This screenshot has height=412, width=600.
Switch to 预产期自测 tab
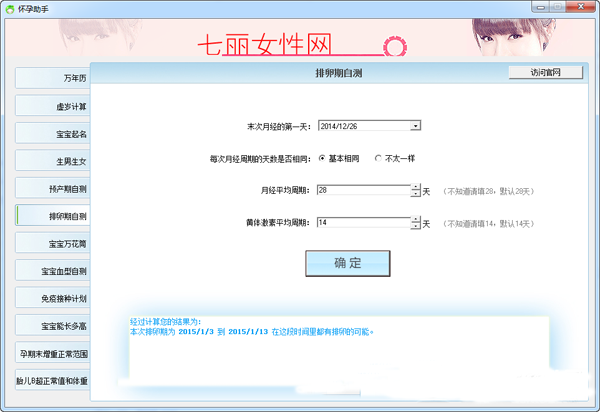53,189
